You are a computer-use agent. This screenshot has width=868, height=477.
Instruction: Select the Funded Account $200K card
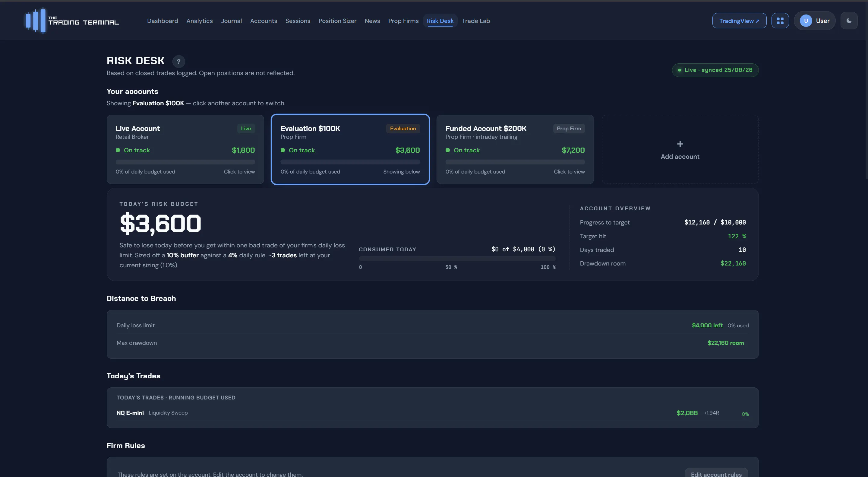[515, 149]
